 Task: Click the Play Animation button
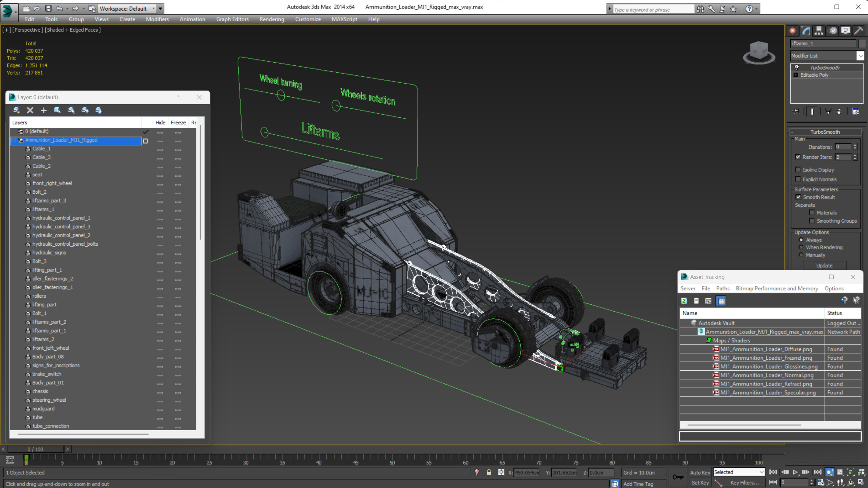(x=795, y=472)
